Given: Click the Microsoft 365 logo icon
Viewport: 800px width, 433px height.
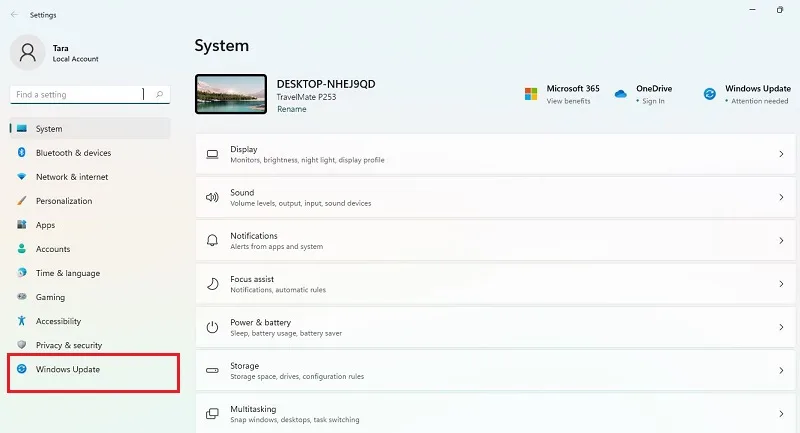Looking at the screenshot, I should pyautogui.click(x=531, y=94).
